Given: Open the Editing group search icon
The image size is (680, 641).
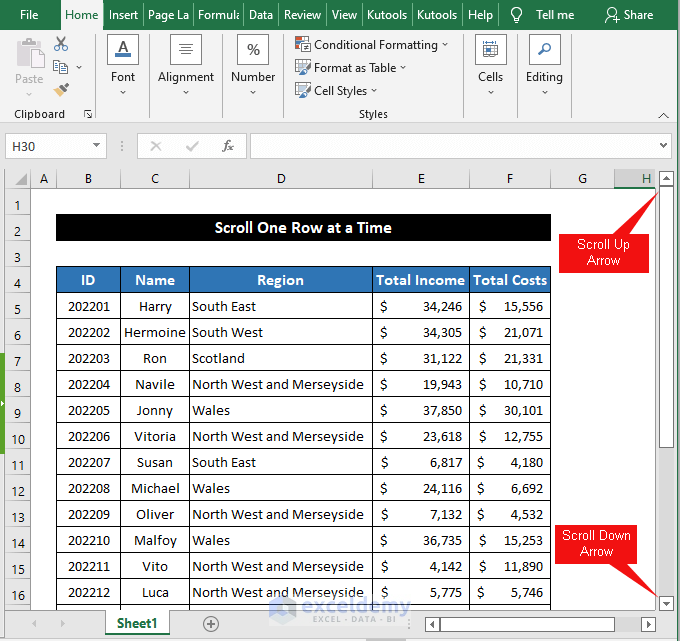Looking at the screenshot, I should click(544, 50).
